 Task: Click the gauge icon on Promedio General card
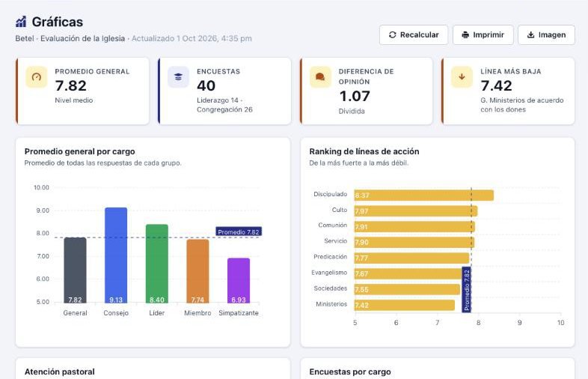37,77
